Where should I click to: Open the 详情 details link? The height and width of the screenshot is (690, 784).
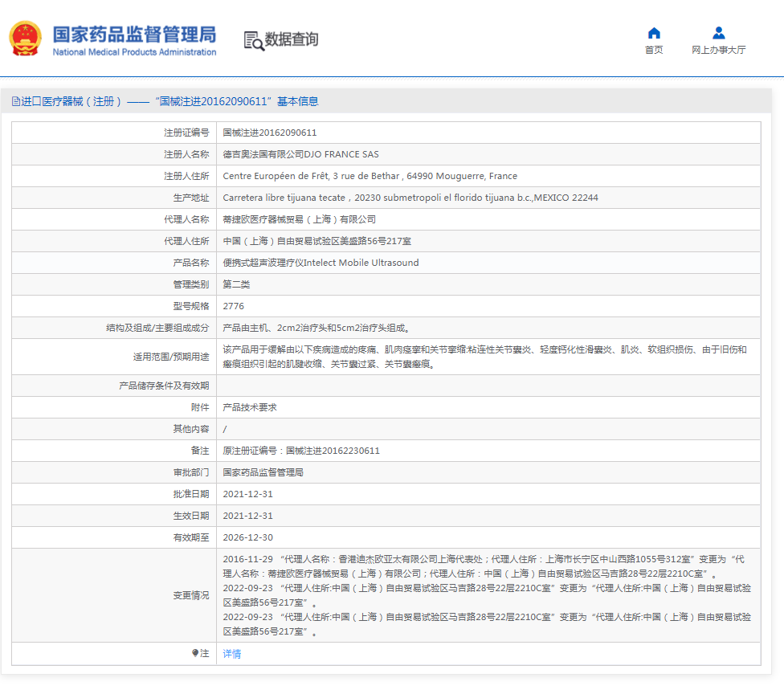(231, 654)
